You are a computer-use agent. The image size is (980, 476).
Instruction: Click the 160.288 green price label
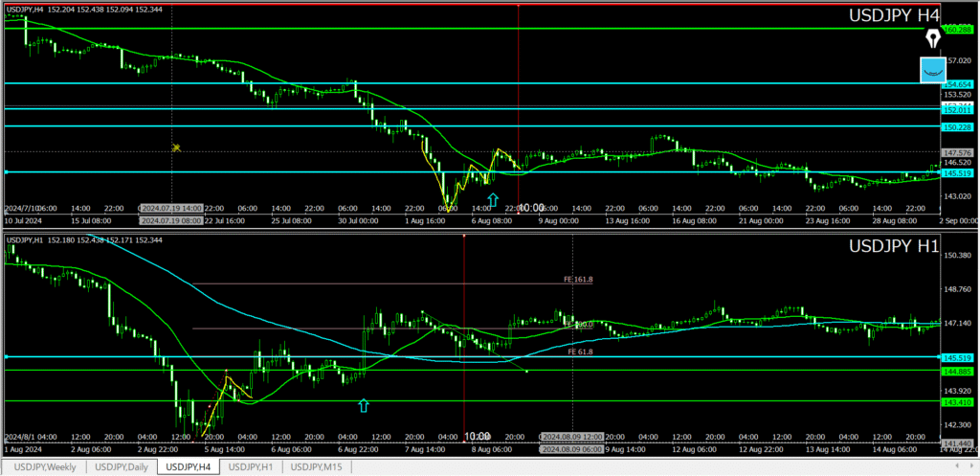tap(958, 30)
